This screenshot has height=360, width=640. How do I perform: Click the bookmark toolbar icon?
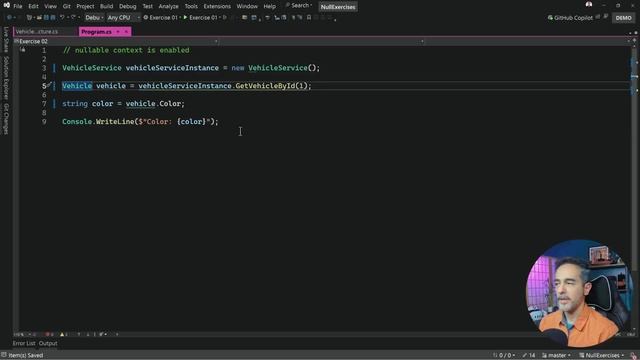coord(309,18)
